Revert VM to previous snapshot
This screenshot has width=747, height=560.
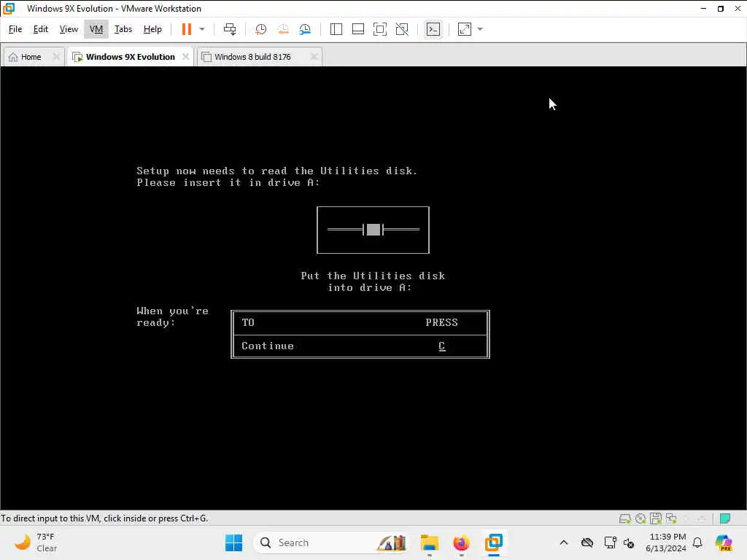283,29
